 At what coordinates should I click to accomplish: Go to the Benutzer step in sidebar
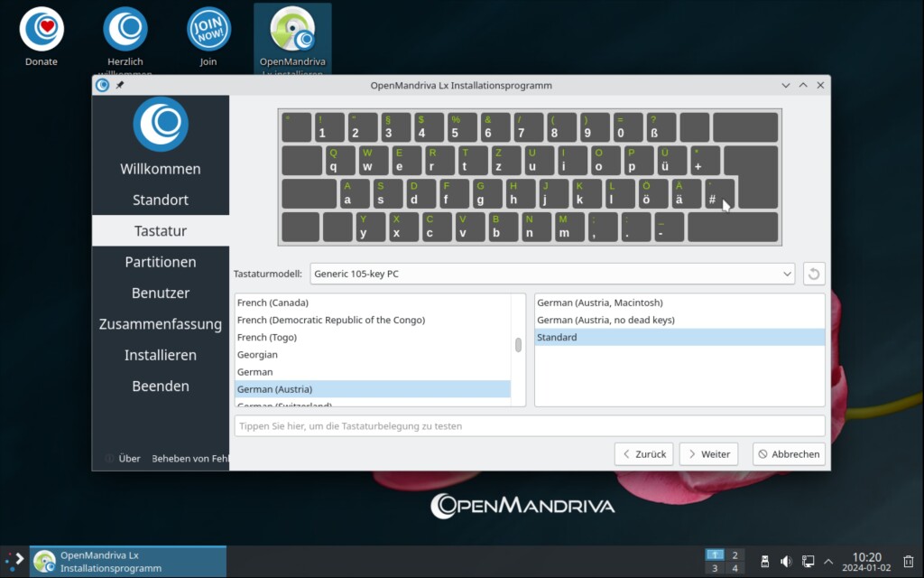click(161, 294)
